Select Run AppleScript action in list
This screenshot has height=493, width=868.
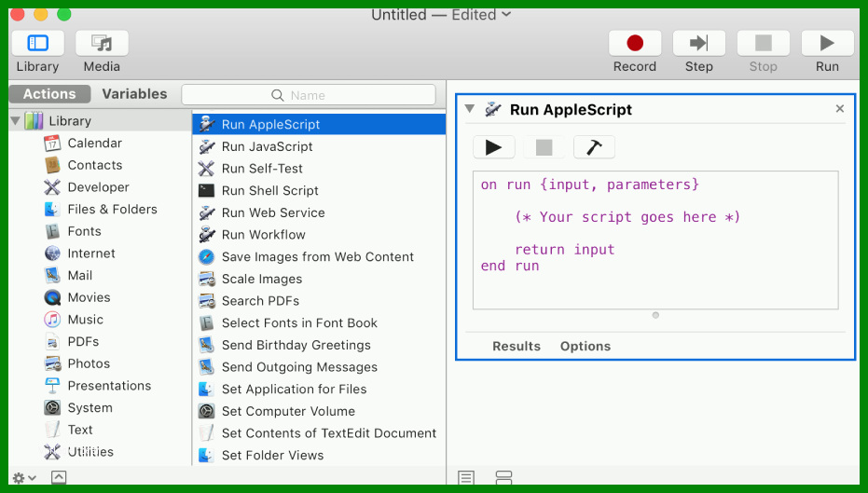[319, 125]
